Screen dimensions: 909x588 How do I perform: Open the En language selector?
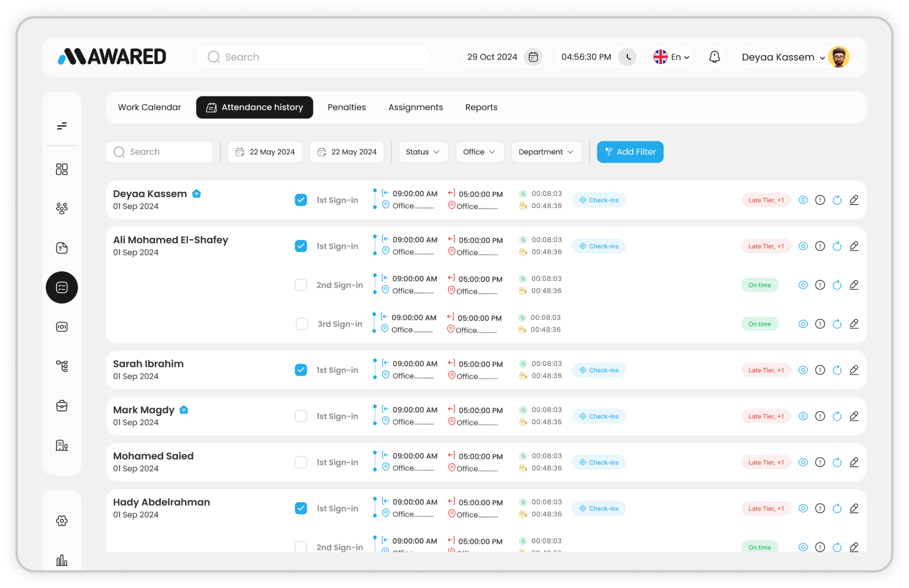click(671, 56)
